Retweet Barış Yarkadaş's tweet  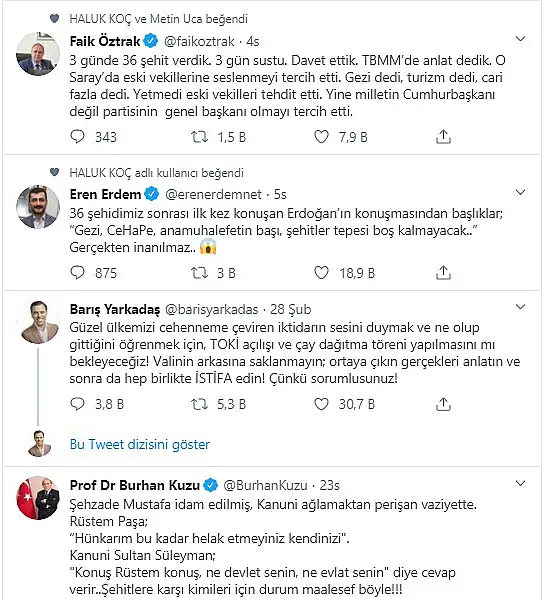pos(199,404)
